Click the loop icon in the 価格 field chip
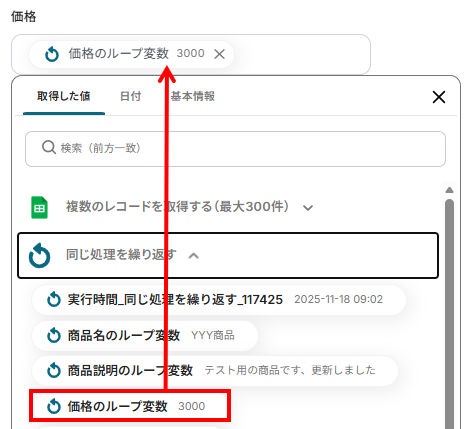 [52, 54]
